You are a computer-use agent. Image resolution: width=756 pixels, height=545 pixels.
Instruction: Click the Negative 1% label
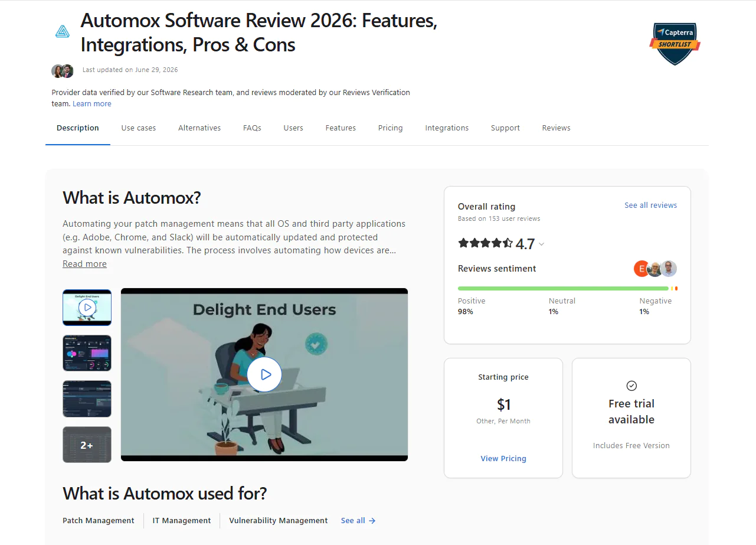[656, 306]
